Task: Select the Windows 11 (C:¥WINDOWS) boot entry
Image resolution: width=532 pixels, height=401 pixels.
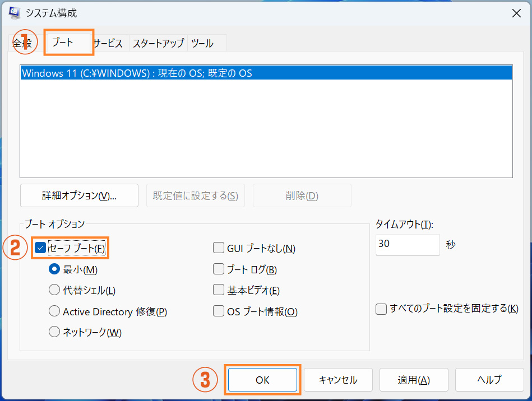Action: pyautogui.click(x=266, y=73)
